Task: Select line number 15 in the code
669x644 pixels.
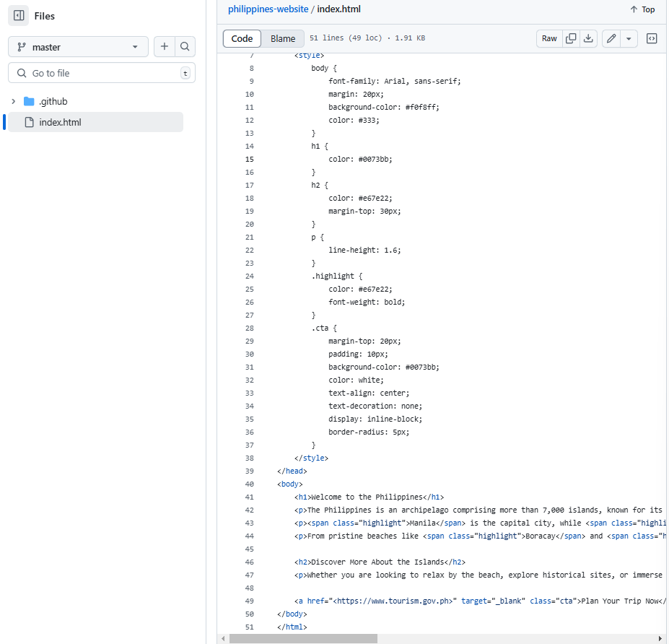Action: [x=249, y=159]
